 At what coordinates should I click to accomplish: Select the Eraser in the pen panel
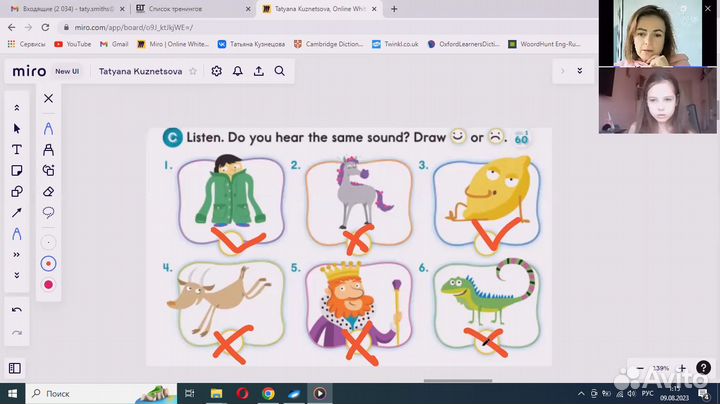[x=48, y=191]
